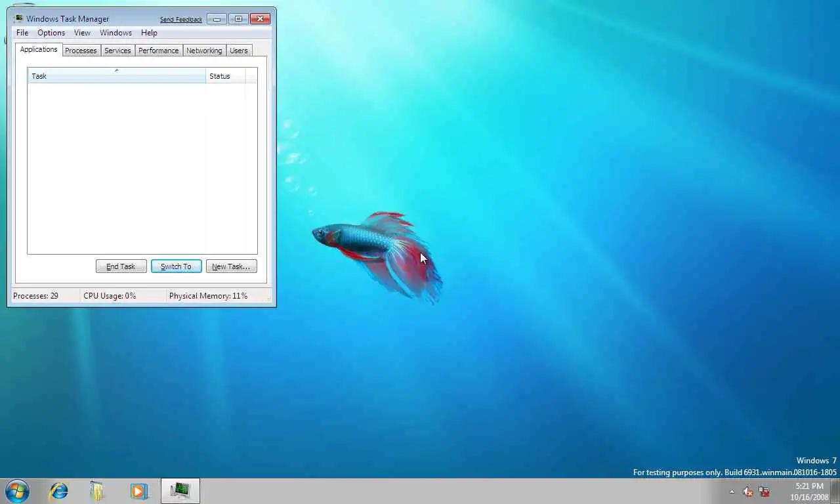Switch to the Users tab
This screenshot has height=504, width=840.
[x=239, y=51]
